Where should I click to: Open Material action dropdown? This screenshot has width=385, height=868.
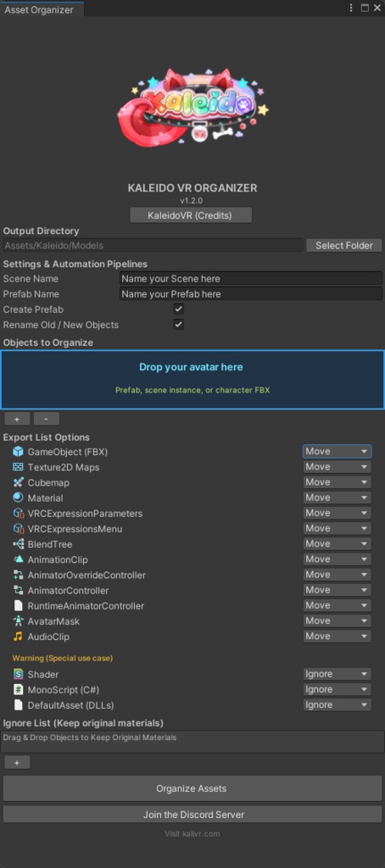pyautogui.click(x=337, y=498)
